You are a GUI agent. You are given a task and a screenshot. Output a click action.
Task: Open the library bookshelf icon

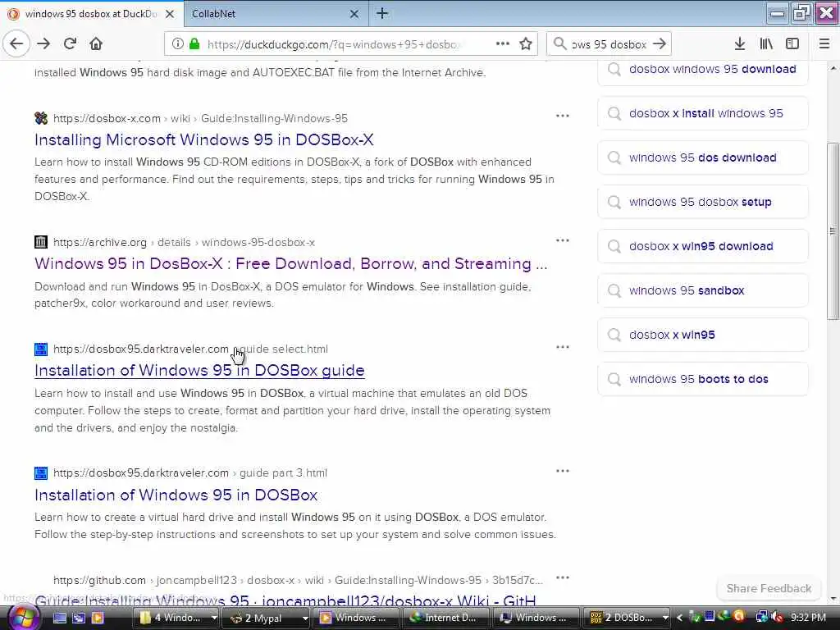(x=766, y=44)
